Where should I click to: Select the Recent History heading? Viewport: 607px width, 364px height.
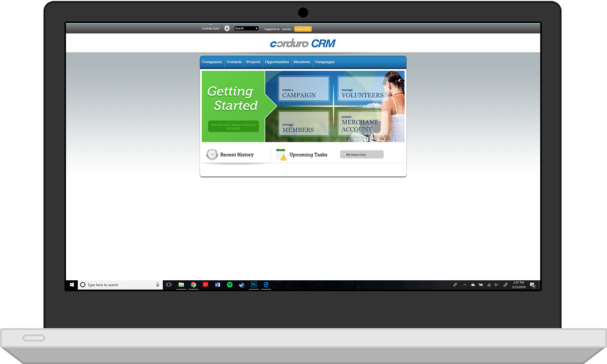(237, 154)
